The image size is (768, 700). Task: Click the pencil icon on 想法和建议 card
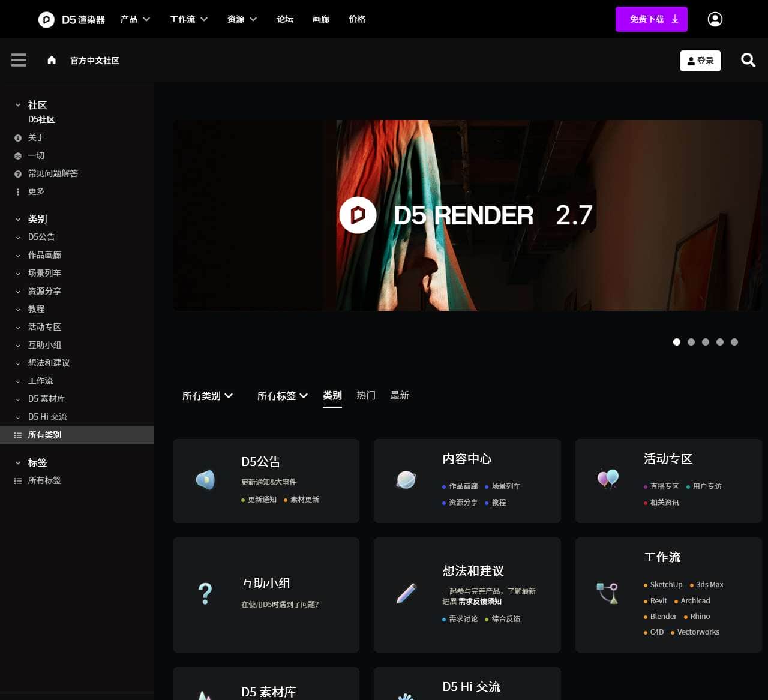point(406,594)
